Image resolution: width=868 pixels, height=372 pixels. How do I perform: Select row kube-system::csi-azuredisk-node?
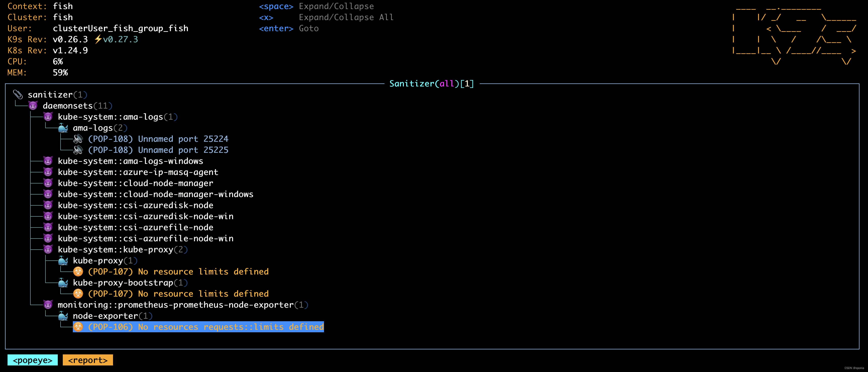tap(135, 205)
